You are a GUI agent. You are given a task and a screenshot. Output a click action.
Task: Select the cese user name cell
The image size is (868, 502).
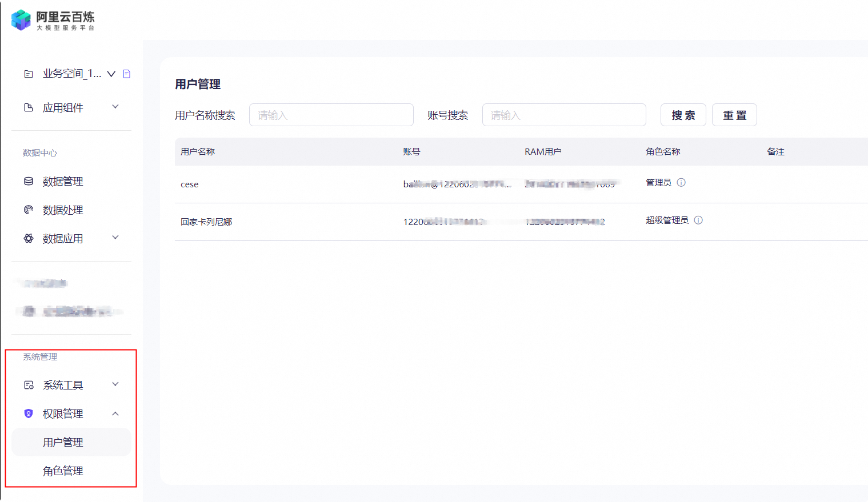190,184
